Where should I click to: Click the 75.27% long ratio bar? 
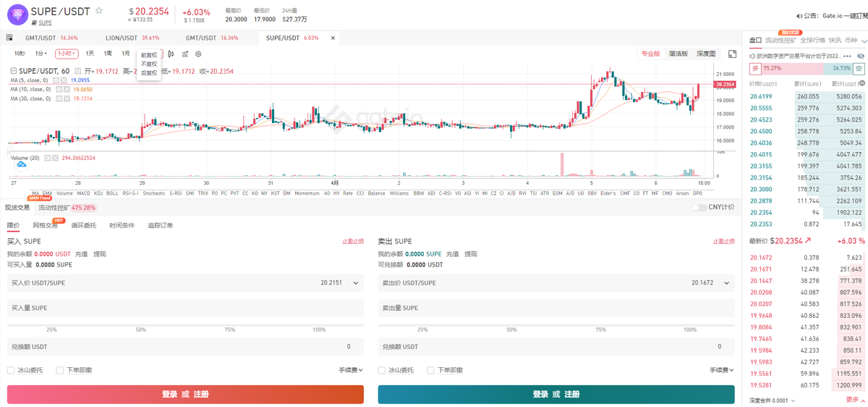pyautogui.click(x=793, y=68)
